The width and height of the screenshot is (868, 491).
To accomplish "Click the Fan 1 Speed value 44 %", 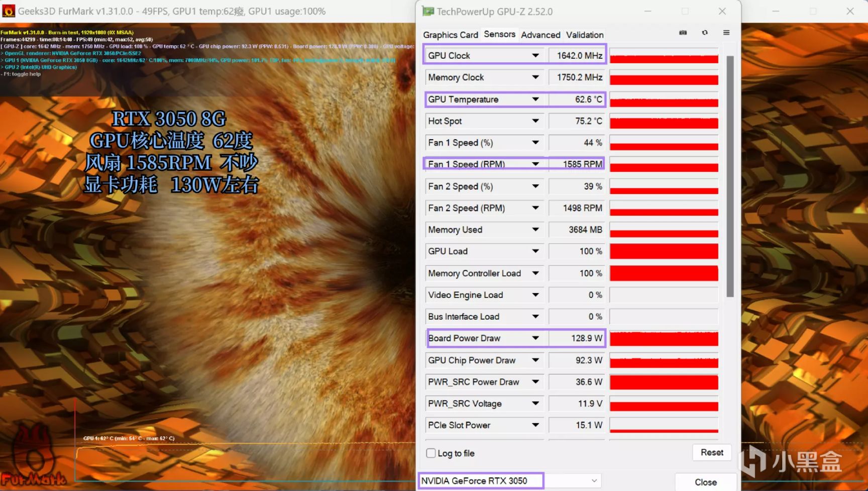I will (x=577, y=142).
